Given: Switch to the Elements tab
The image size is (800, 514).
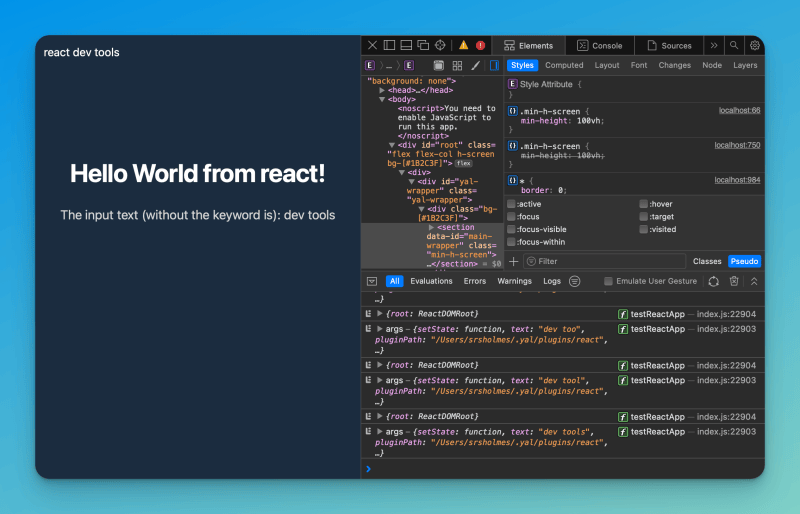Looking at the screenshot, I should coord(528,45).
